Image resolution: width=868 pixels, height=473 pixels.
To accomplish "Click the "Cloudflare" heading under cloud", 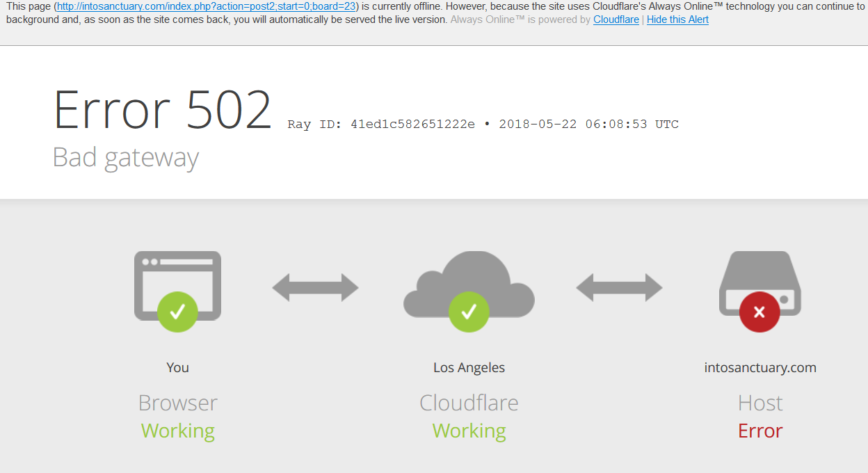I will coord(469,403).
